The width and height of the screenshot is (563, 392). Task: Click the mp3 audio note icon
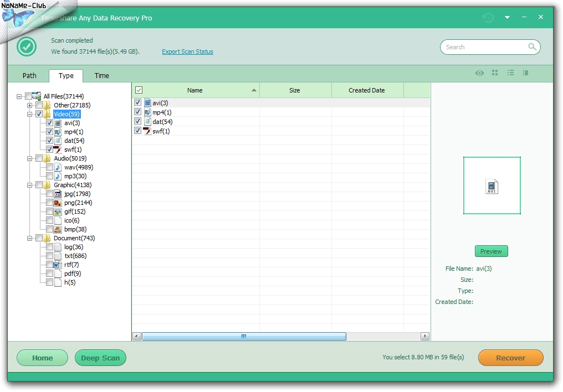coord(58,176)
